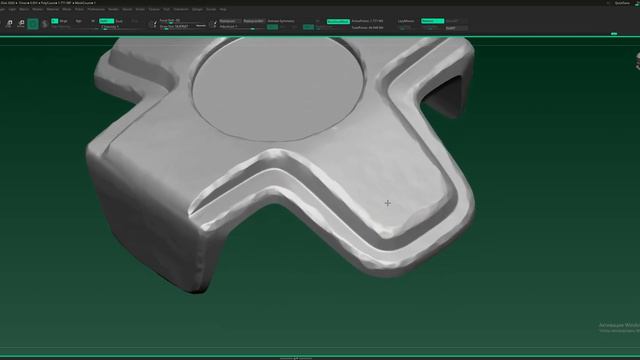Open the Stencil menu

point(127,9)
